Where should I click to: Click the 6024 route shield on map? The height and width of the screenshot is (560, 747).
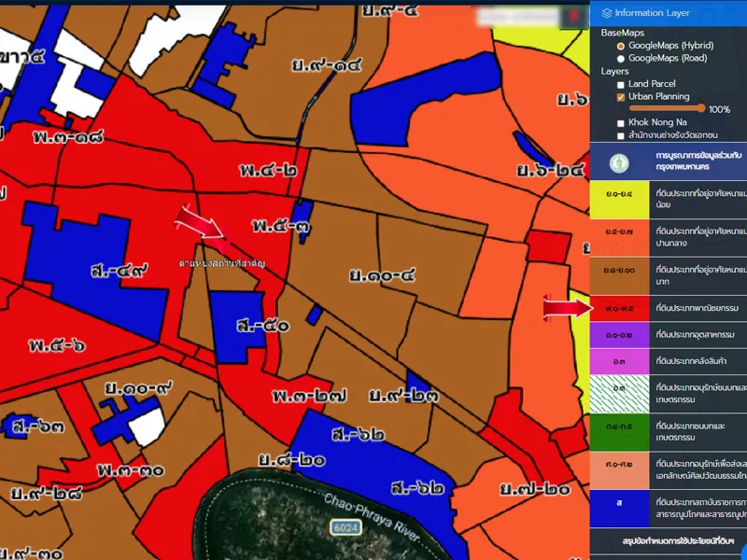[x=345, y=529]
